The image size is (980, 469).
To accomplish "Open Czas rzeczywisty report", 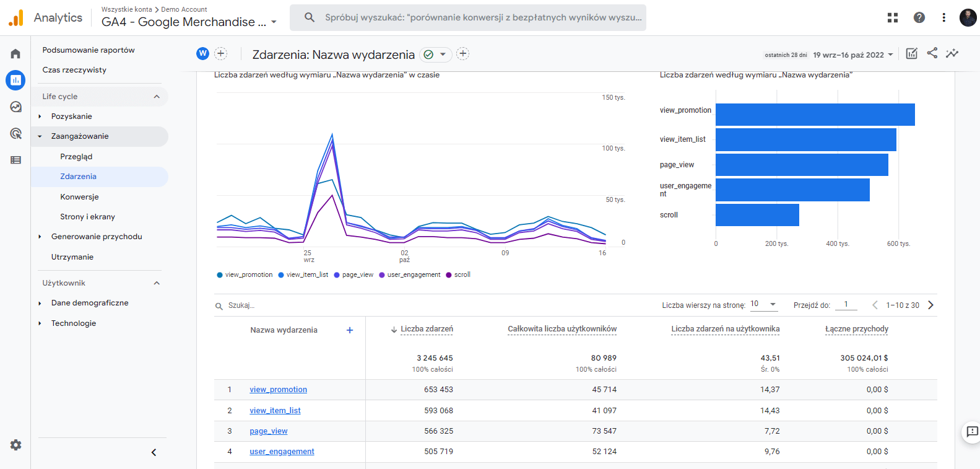I will point(74,70).
